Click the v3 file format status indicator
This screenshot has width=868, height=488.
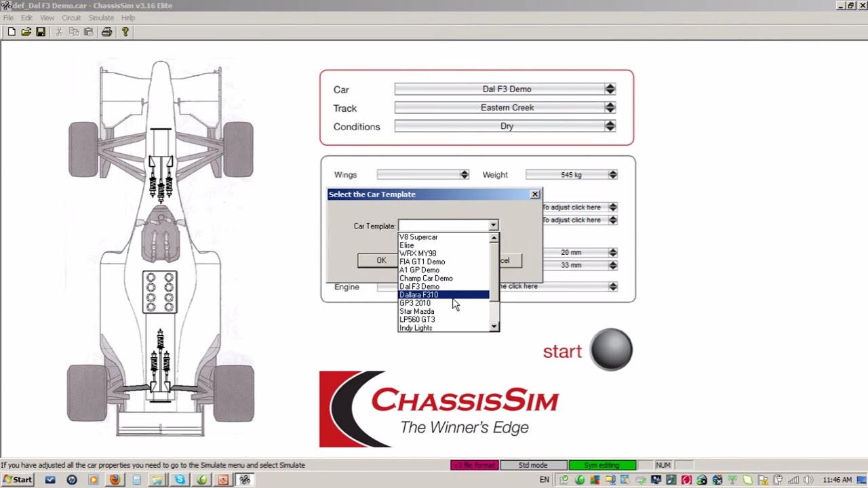474,465
